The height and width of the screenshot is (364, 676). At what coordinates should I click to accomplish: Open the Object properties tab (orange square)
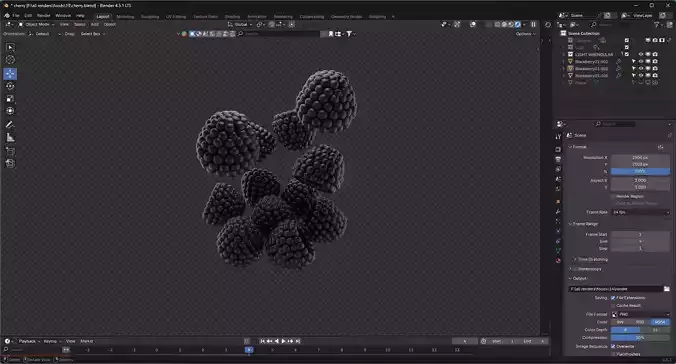pos(558,201)
